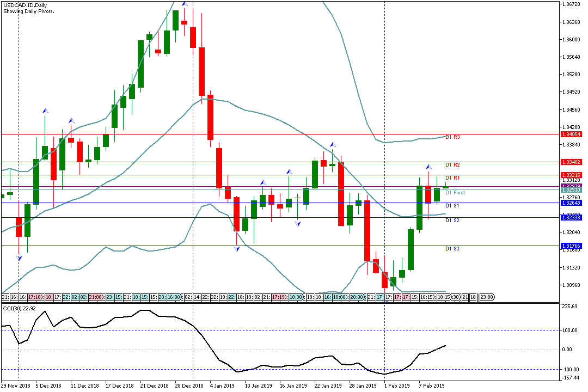Click the CCI 235.69 scale value
588x392 pixels.
(x=570, y=307)
